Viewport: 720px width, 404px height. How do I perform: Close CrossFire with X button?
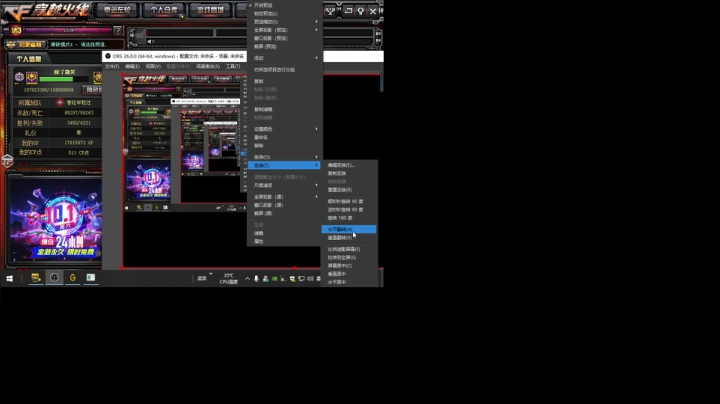[373, 11]
